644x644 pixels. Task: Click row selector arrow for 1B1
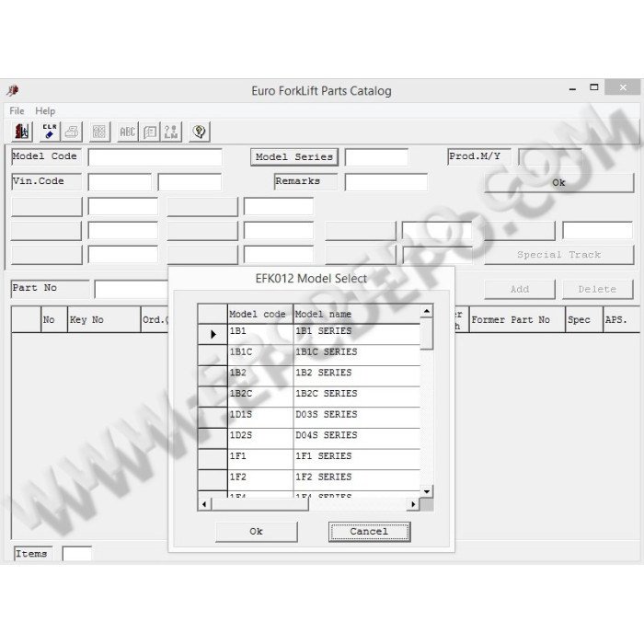pos(213,334)
